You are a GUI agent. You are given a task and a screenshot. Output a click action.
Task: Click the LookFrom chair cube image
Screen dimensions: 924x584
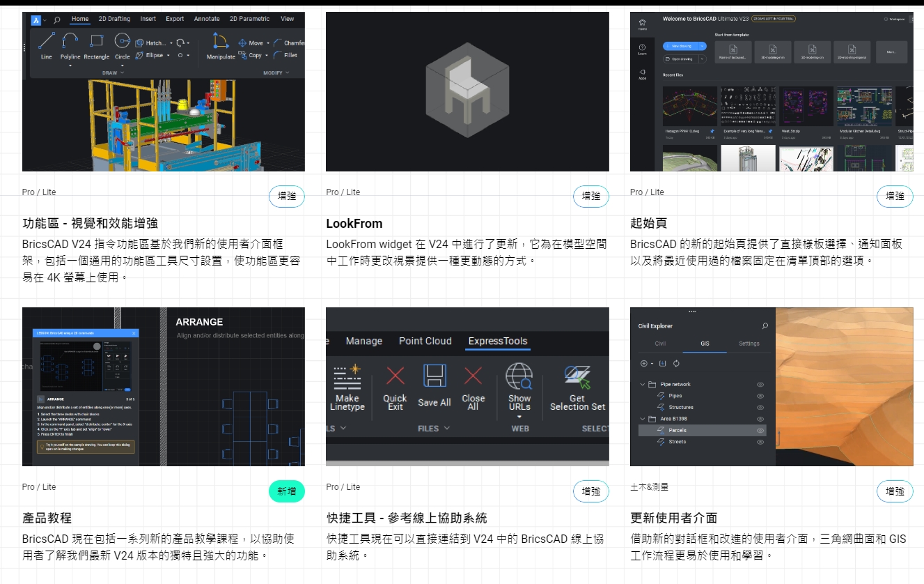(x=467, y=91)
